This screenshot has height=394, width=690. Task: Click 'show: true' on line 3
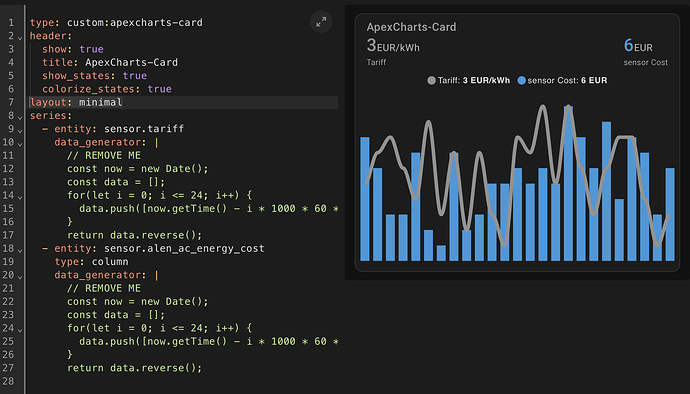(x=73, y=49)
